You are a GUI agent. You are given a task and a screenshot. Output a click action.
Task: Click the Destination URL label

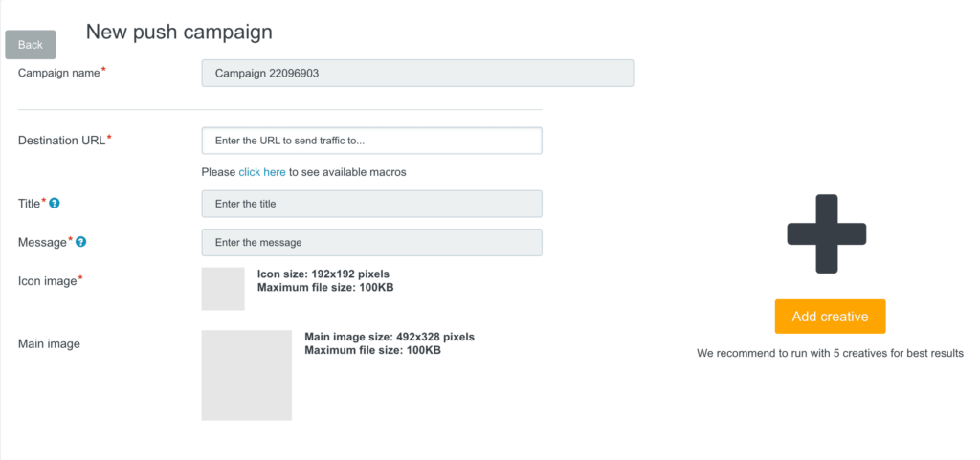pyautogui.click(x=62, y=140)
